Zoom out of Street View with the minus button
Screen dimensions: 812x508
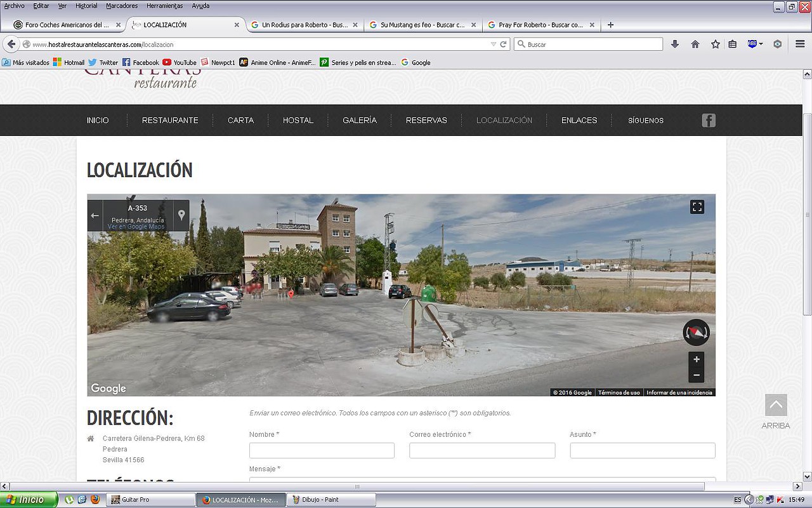click(x=697, y=375)
